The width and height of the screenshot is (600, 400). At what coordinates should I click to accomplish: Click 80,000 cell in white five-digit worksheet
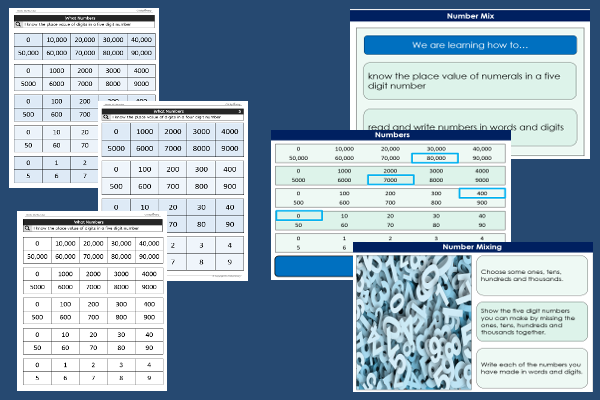(x=121, y=256)
